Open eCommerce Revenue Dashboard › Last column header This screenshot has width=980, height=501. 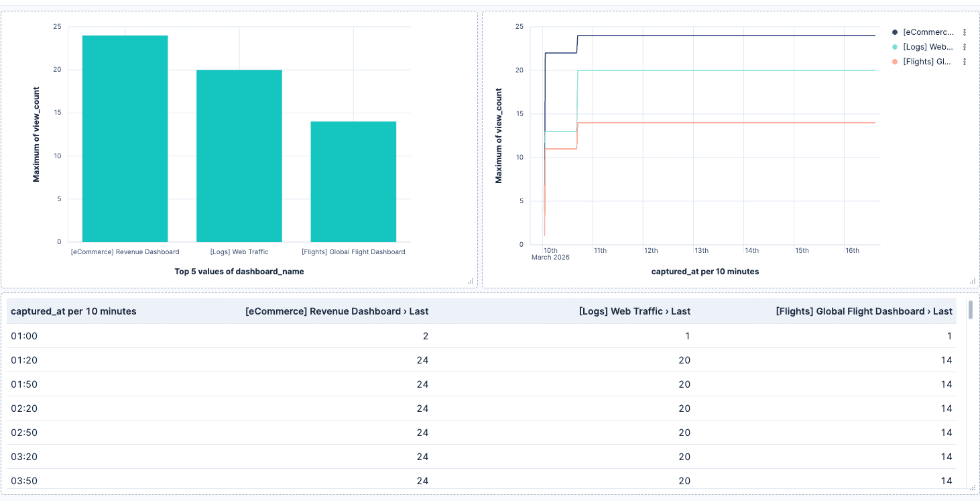pos(336,311)
